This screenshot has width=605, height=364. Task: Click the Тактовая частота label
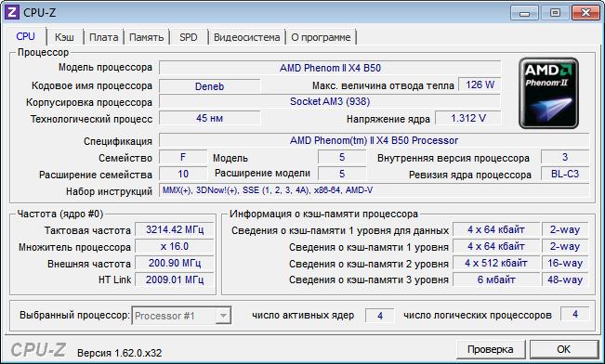[87, 230]
